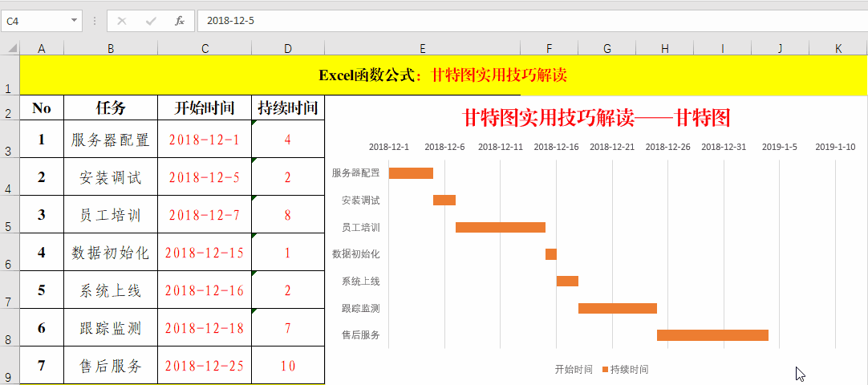Open the Name Box dropdown arrow
The image size is (868, 385).
(x=75, y=21)
